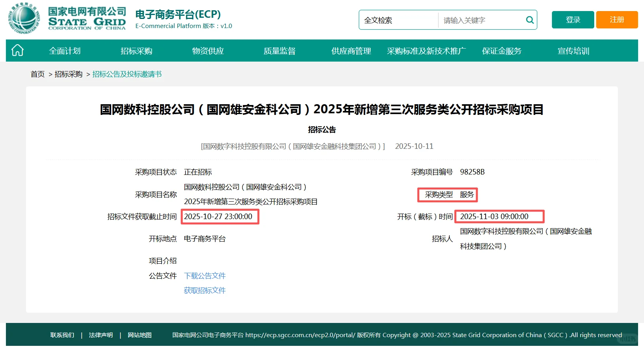The height and width of the screenshot is (349, 644).
Task: Click the footer copyright text
Action: (x=397, y=335)
